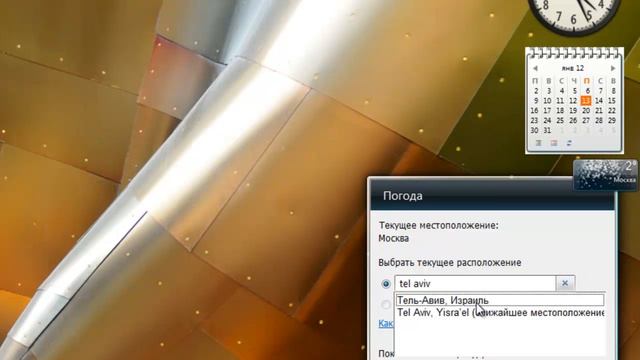
Task: Choose suggestion Tel Aviv, Yisra'el
Action: pyautogui.click(x=500, y=313)
